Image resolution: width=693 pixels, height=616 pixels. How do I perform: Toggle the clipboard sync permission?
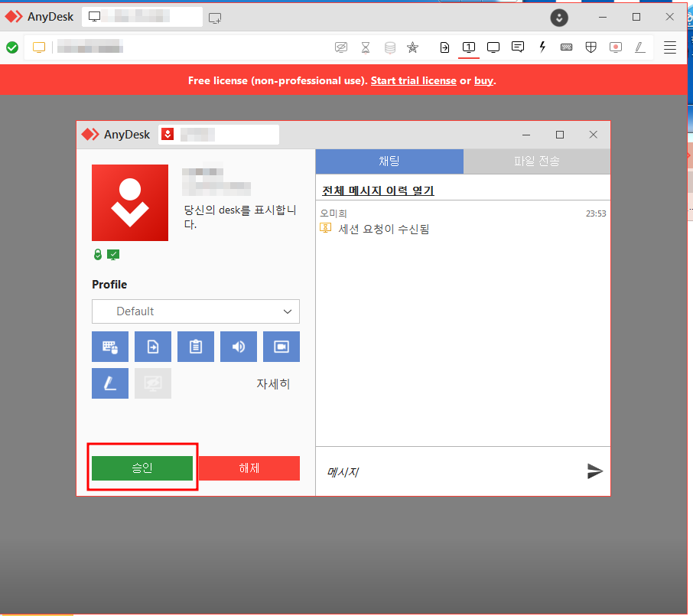click(x=196, y=347)
